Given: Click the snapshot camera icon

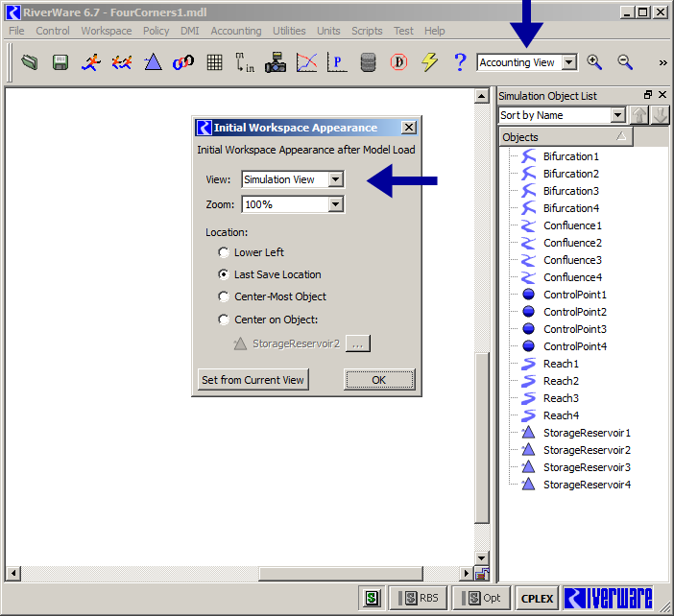Looking at the screenshot, I should click(x=276, y=62).
